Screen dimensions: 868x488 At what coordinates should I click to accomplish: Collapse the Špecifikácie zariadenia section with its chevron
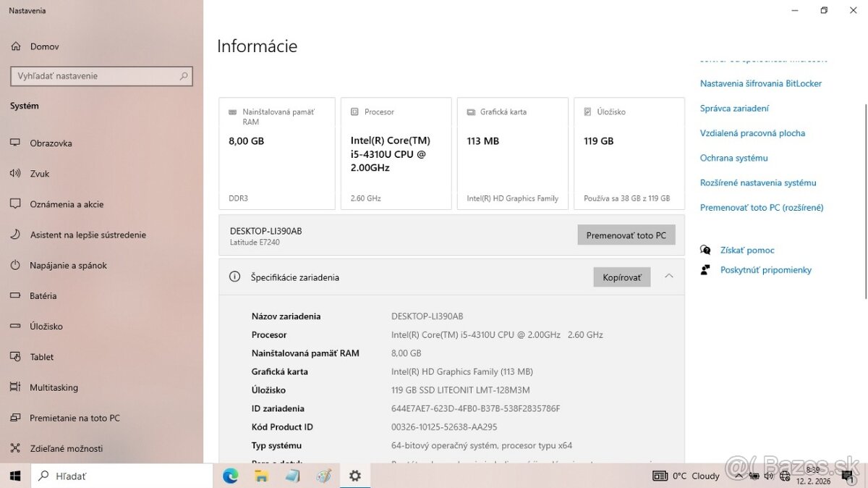pos(669,276)
